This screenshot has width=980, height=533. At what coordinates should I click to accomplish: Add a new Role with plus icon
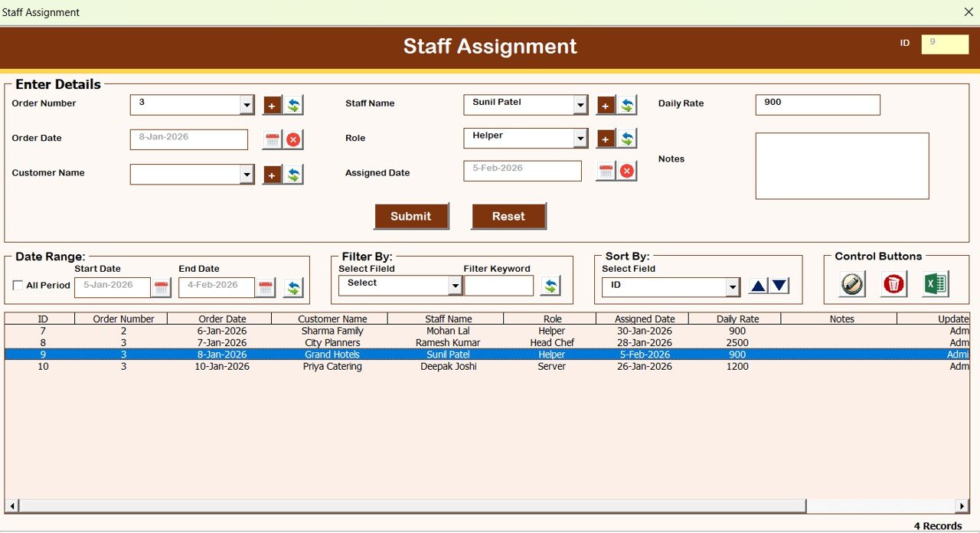pyautogui.click(x=606, y=139)
